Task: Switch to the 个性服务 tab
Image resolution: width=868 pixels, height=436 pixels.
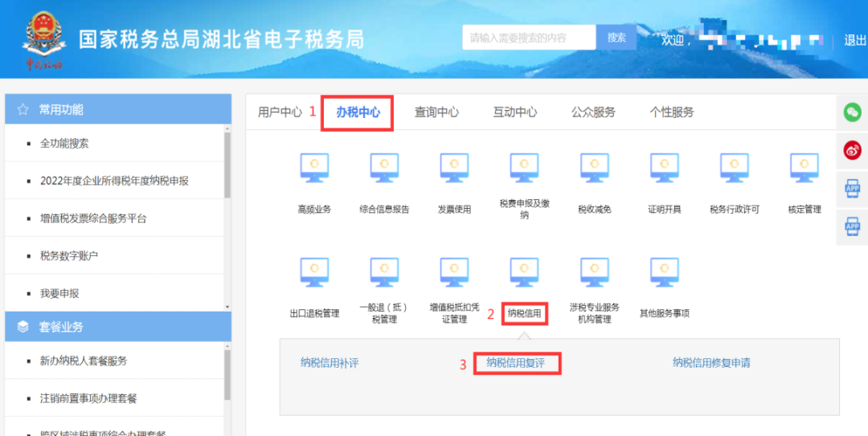Action: click(671, 112)
